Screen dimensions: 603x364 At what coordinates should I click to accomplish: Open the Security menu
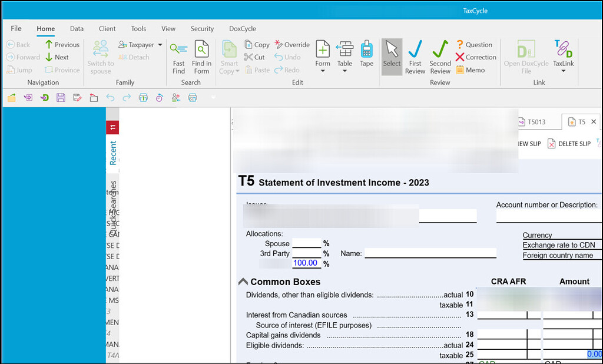(x=202, y=28)
